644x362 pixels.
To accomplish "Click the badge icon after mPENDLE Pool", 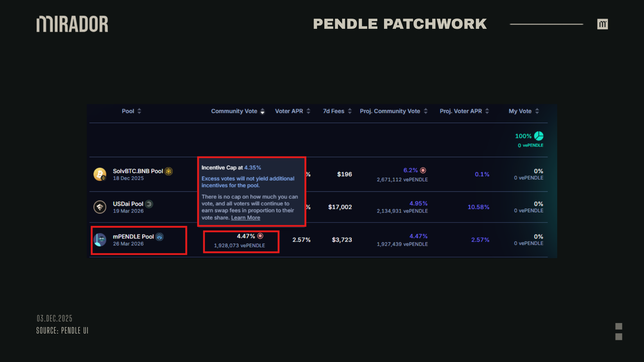I will [160, 237].
